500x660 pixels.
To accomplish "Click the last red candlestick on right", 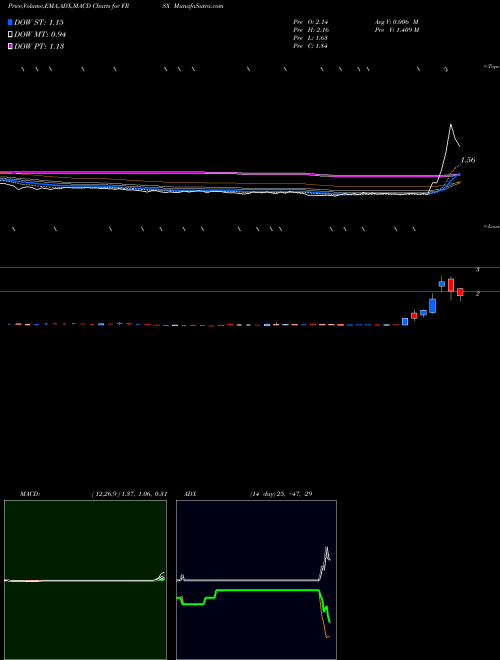I will pos(460,292).
